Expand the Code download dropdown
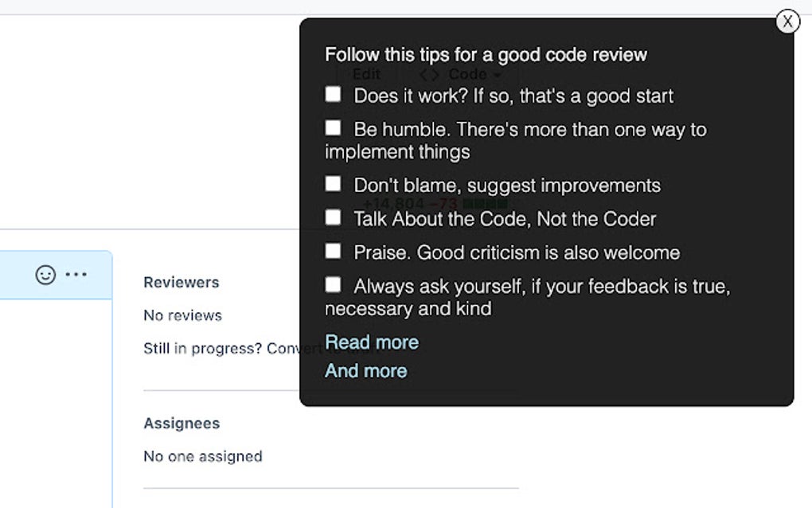This screenshot has height=508, width=812. click(x=466, y=74)
